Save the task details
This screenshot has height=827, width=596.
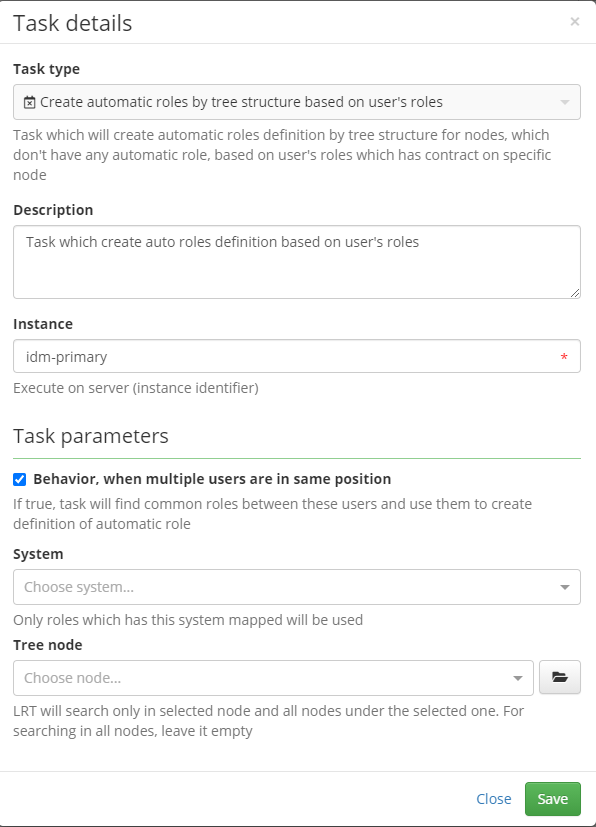coord(553,799)
